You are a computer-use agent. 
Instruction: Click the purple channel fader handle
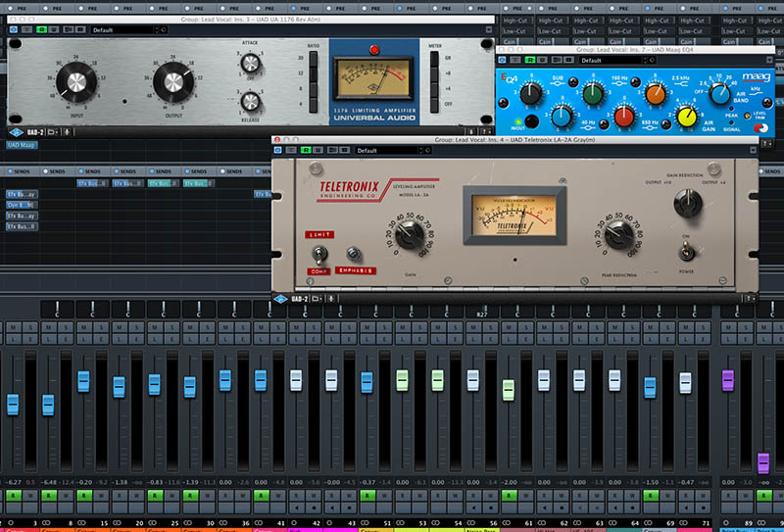(728, 377)
